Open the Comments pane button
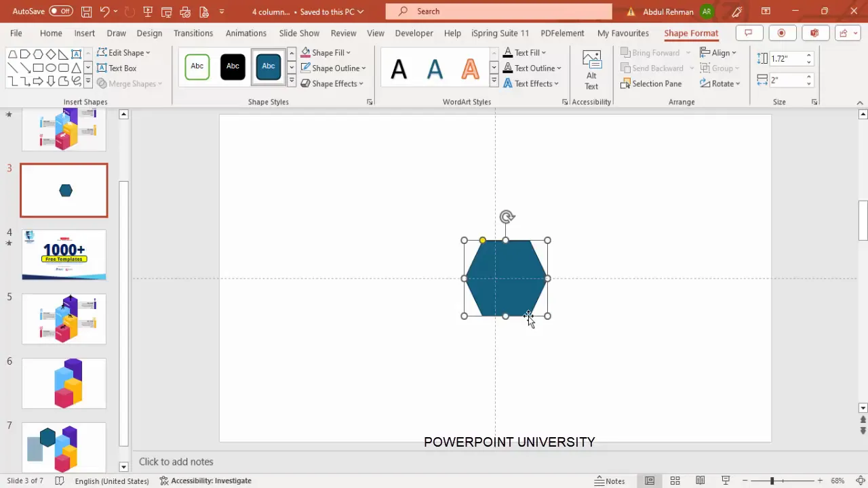This screenshot has width=868, height=488. coord(749,33)
